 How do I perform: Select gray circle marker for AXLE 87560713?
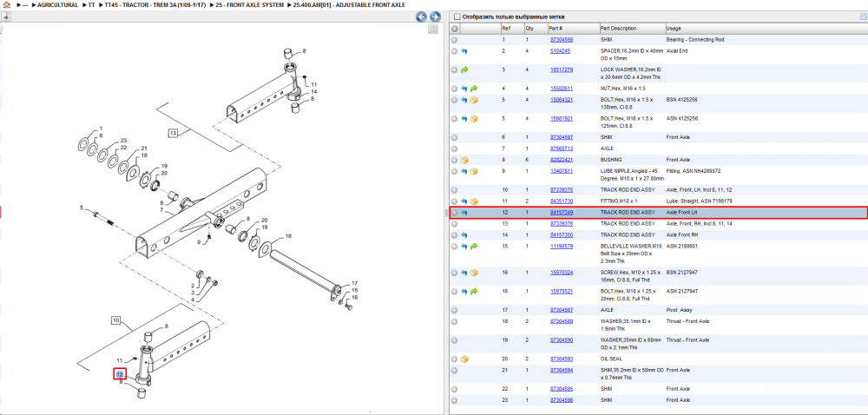455,148
